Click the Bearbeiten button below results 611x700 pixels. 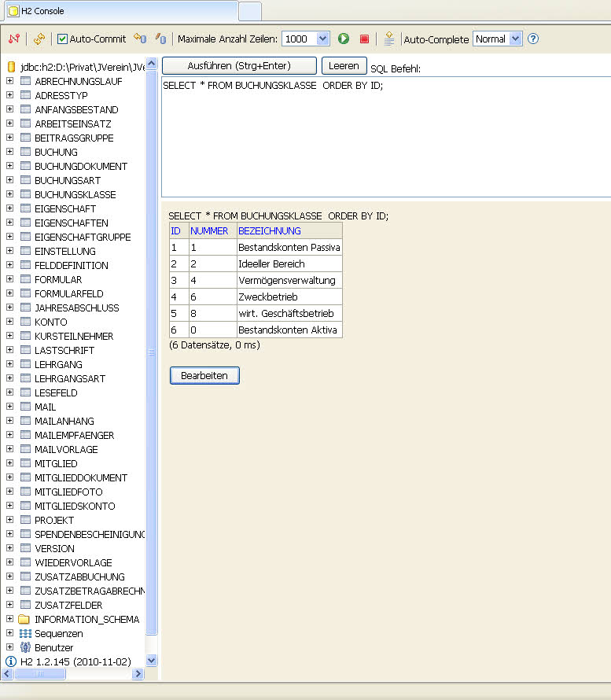204,376
